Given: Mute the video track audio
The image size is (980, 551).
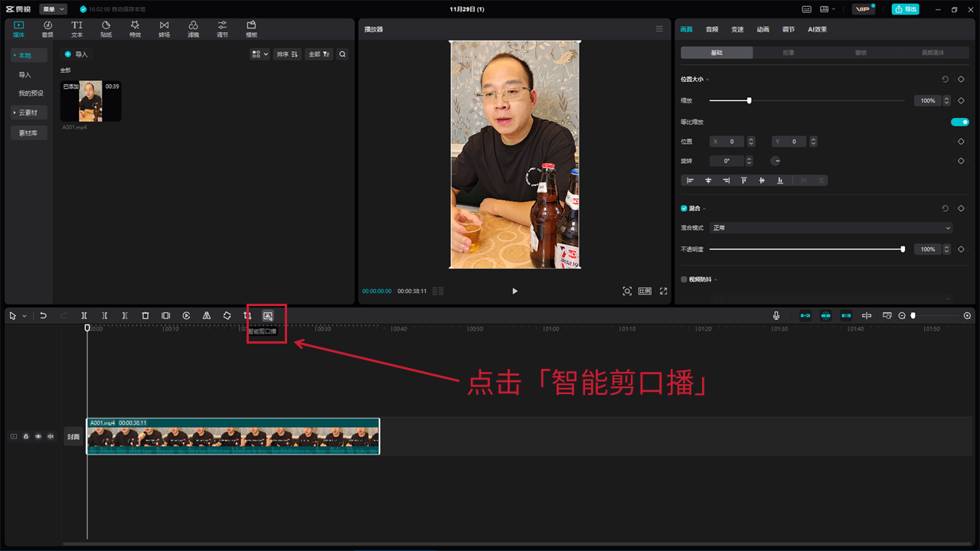Looking at the screenshot, I should 51,436.
